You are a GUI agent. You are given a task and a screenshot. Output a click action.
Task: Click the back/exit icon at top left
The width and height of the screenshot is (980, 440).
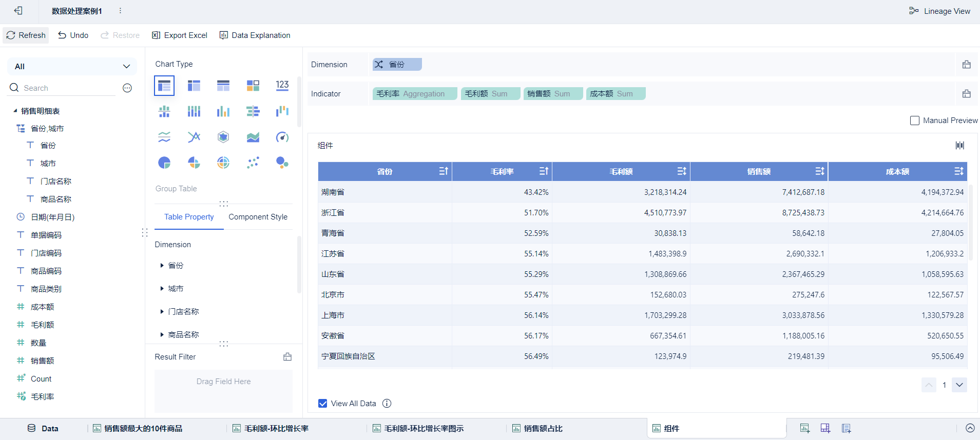(x=18, y=11)
